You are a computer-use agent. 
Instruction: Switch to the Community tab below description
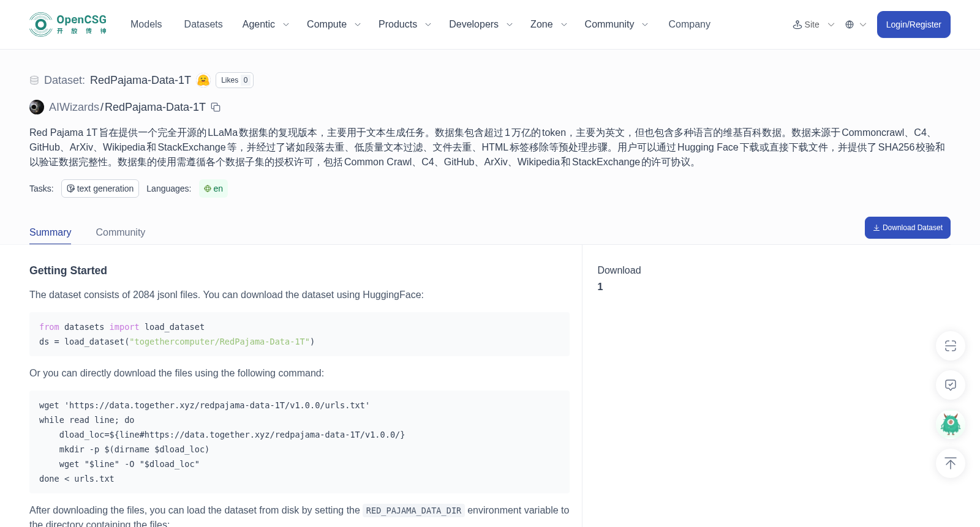point(121,233)
